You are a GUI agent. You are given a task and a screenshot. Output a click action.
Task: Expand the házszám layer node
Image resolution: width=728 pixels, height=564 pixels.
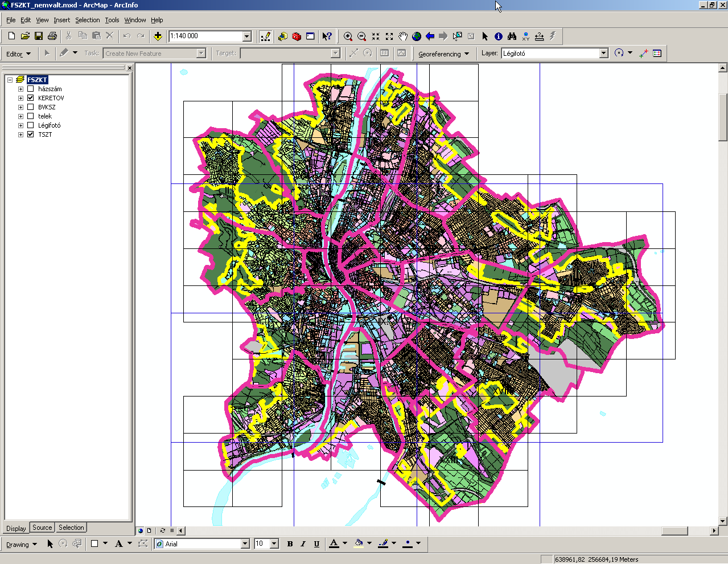click(x=20, y=89)
